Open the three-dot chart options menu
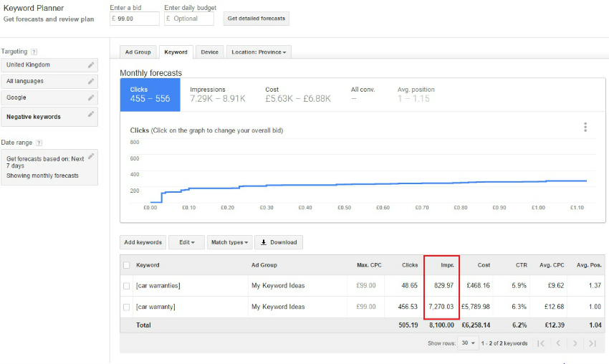 point(585,128)
